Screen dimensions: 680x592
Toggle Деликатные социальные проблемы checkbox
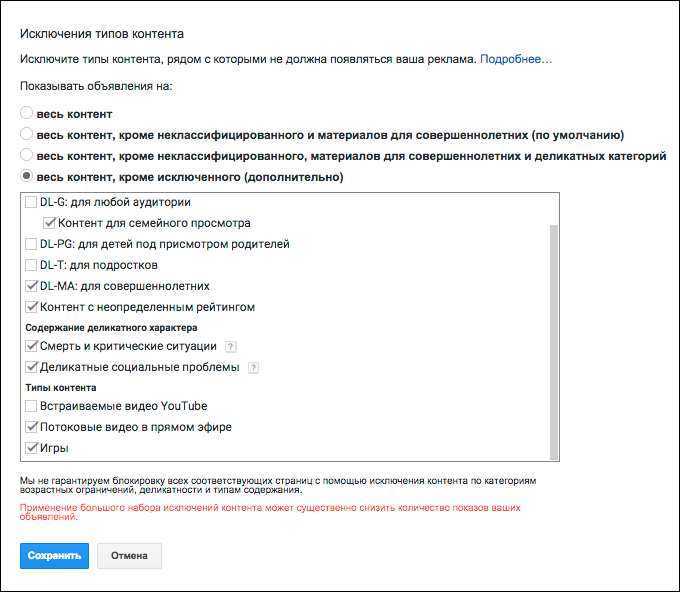point(31,367)
